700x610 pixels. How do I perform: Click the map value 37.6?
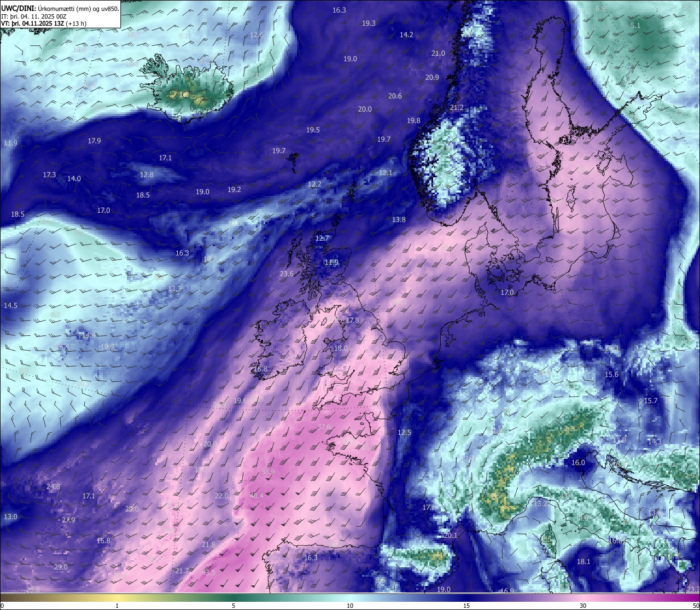point(324,427)
